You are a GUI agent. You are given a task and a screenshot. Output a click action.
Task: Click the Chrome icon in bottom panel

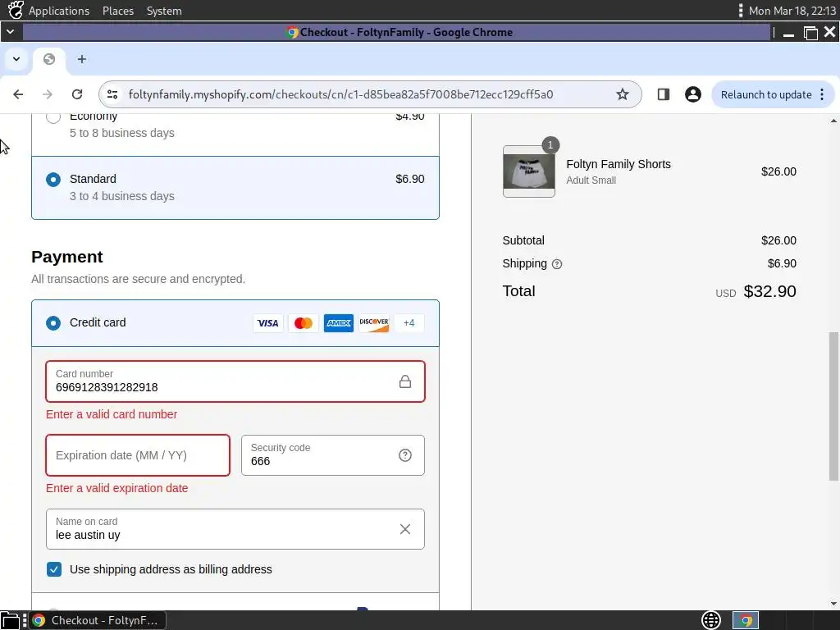(746, 620)
